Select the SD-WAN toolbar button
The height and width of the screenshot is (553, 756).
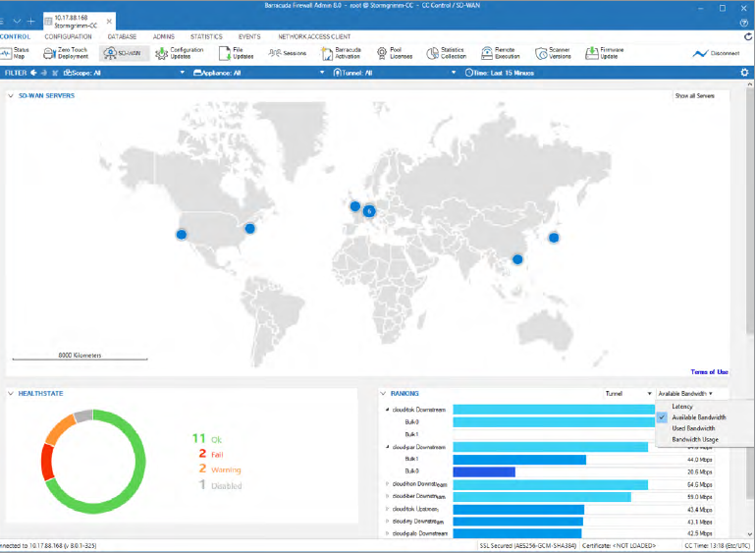[123, 53]
